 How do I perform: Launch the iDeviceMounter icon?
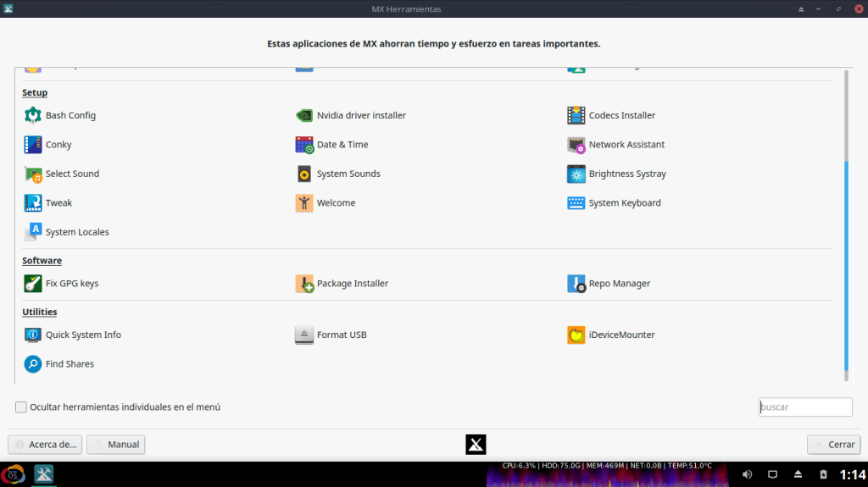576,335
